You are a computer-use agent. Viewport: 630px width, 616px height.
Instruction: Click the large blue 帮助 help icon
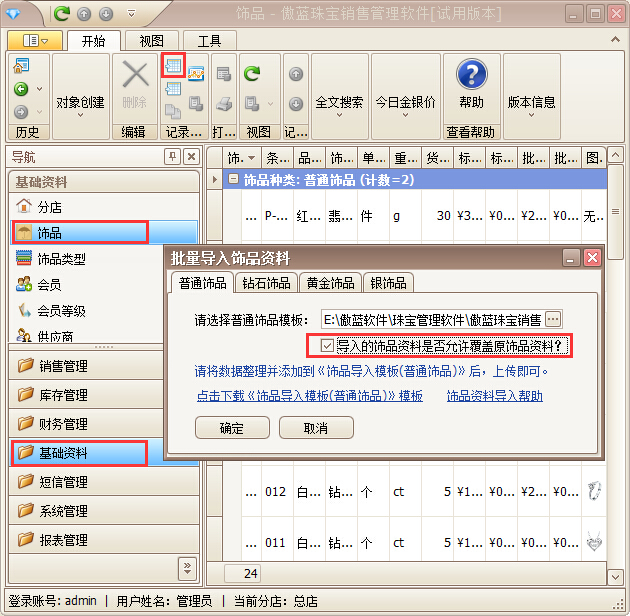click(471, 75)
